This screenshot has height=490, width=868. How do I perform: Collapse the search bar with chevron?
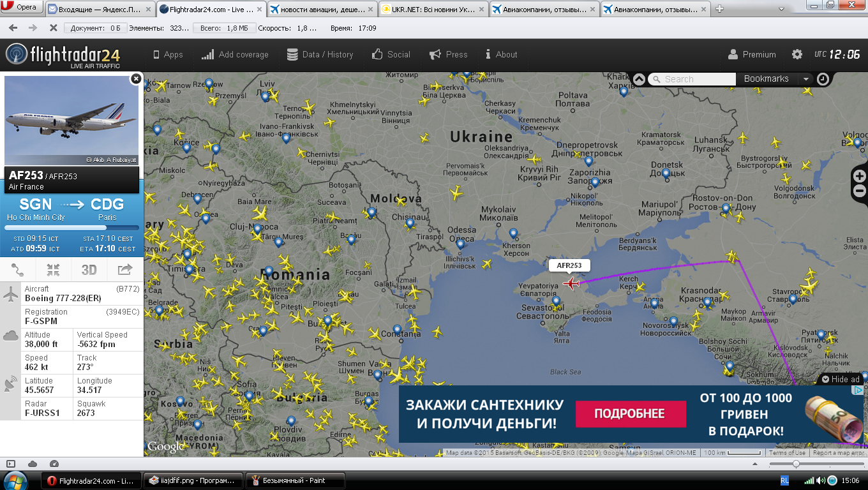pos(638,79)
